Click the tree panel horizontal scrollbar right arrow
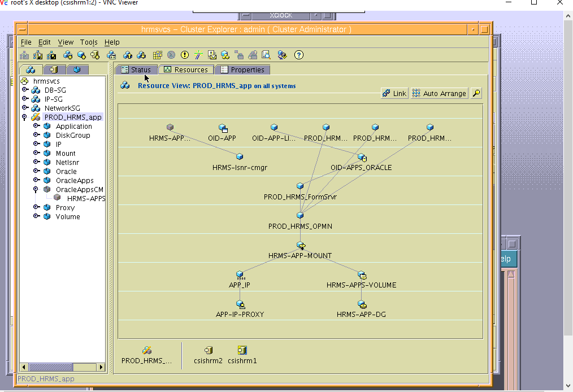The image size is (573, 392). point(102,367)
